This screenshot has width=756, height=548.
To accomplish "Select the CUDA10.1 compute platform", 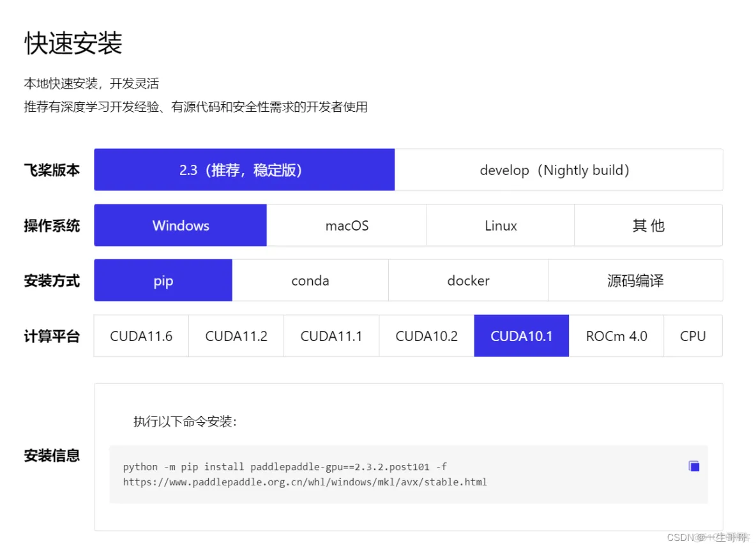I will 522,336.
